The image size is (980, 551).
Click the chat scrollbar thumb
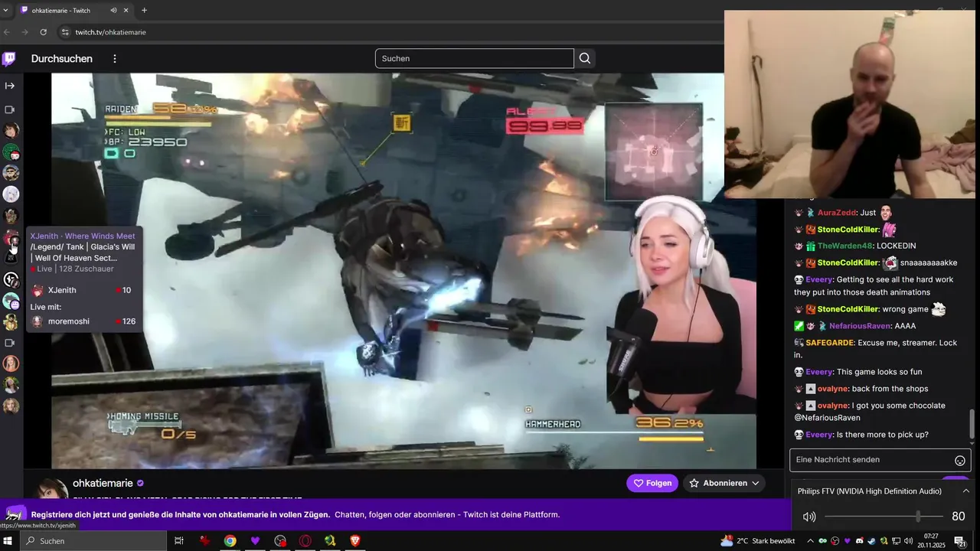(x=972, y=423)
